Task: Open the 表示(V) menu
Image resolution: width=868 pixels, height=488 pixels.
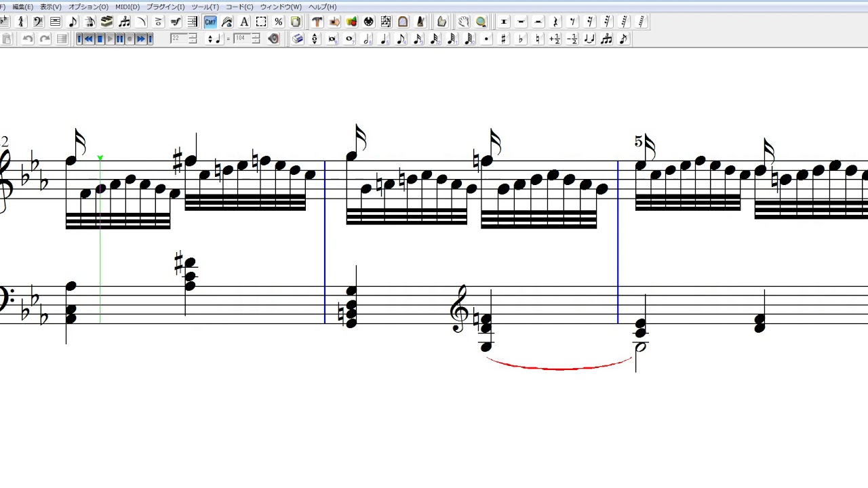Action: coord(50,7)
